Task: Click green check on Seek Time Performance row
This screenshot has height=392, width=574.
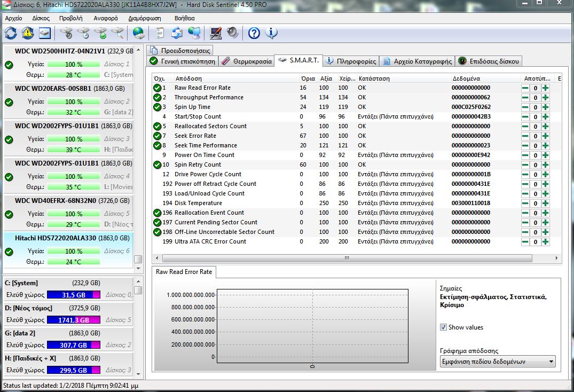Action: [x=158, y=145]
